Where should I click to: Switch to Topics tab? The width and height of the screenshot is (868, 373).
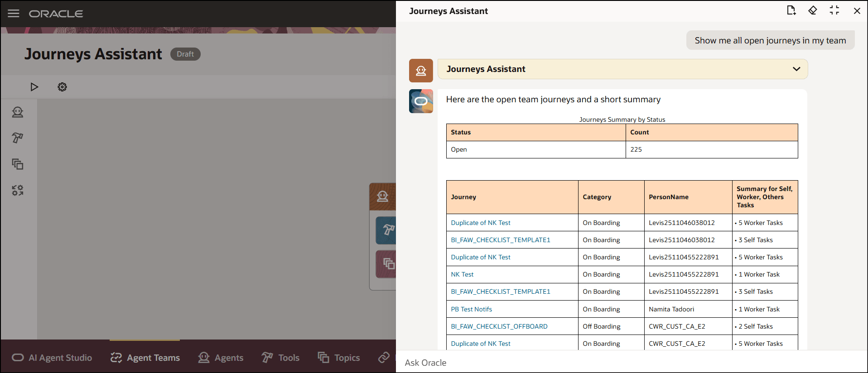tap(339, 358)
